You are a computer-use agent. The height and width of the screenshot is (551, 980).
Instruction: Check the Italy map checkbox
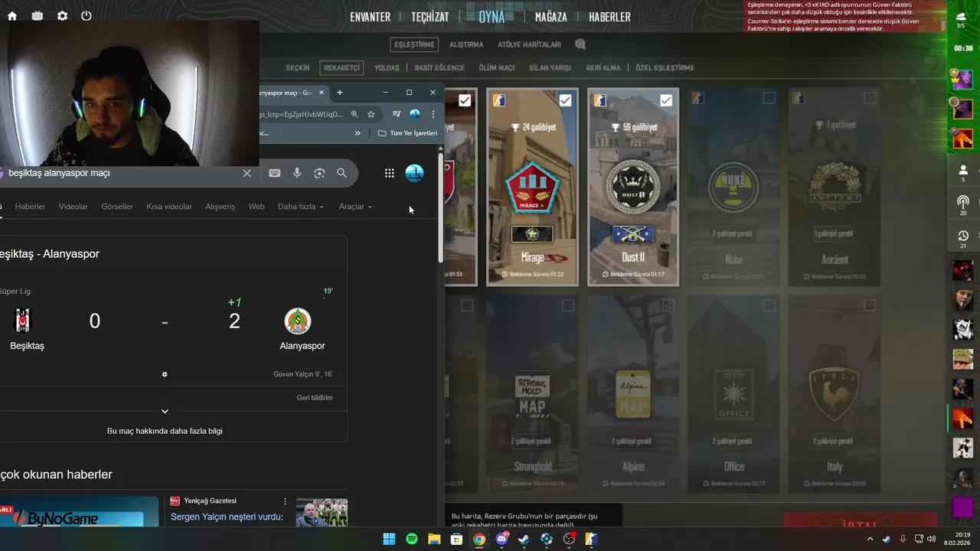pos(870,305)
